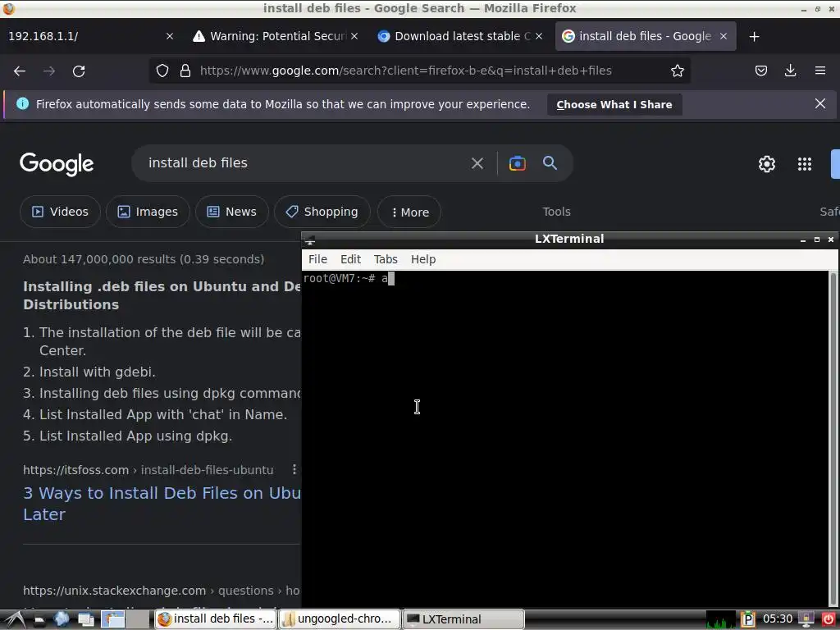Image resolution: width=840 pixels, height=630 pixels.
Task: Open a new tab with plus button
Action: pos(755,36)
